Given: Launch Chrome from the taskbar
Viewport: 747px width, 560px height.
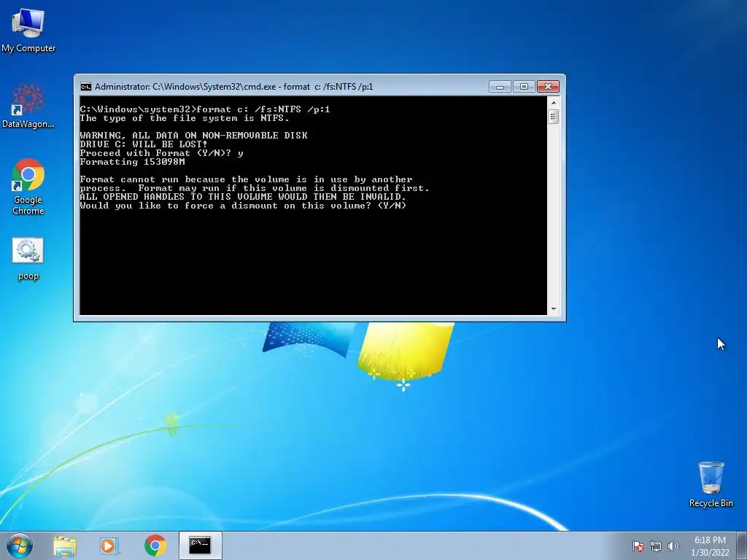Looking at the screenshot, I should click(155, 545).
